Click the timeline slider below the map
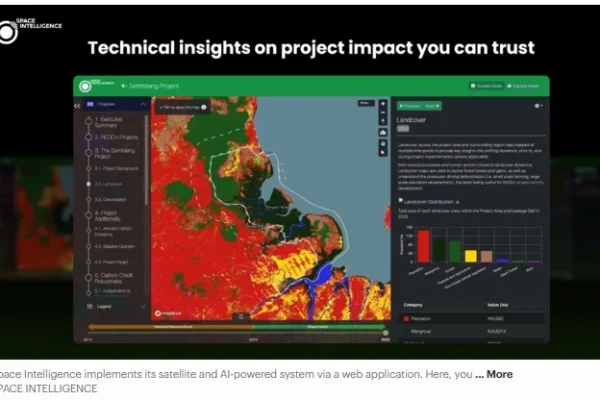 pos(233,326)
